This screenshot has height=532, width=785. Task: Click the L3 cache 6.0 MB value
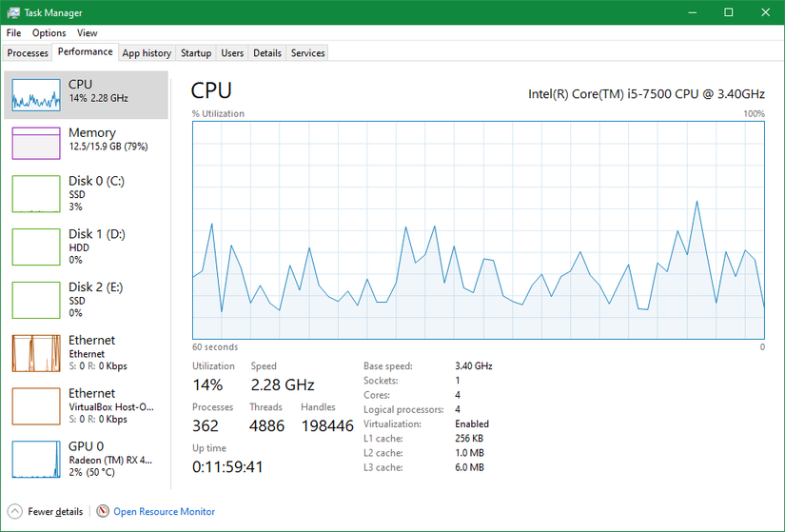coord(470,467)
